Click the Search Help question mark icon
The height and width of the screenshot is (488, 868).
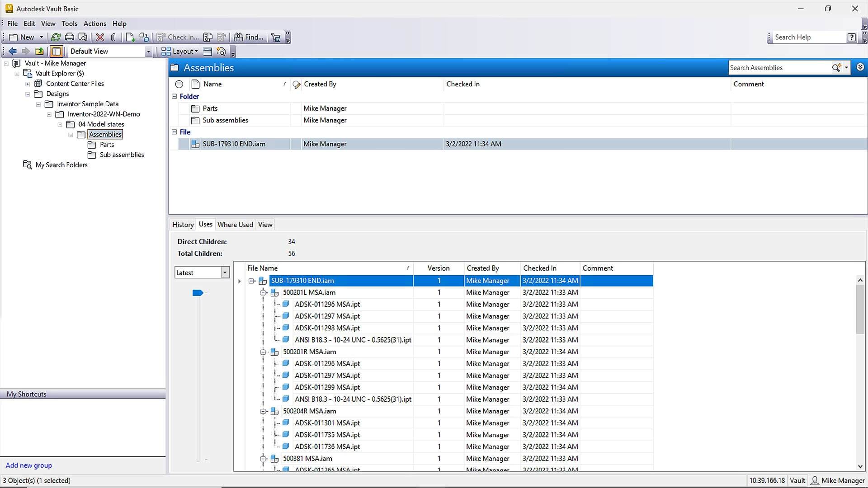[851, 38]
